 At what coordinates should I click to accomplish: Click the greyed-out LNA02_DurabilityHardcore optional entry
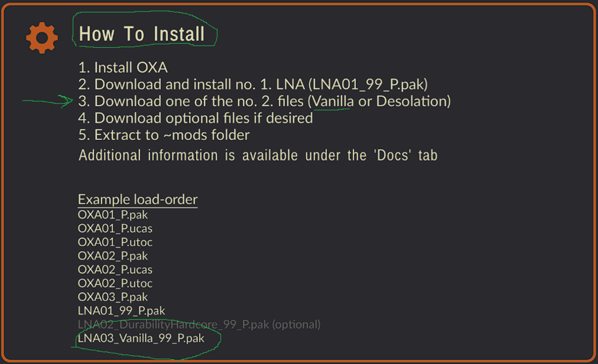click(199, 325)
